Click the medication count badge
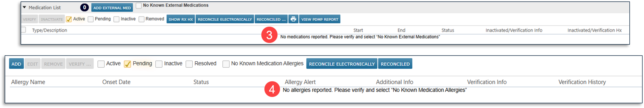The image size is (644, 108). point(85,8)
